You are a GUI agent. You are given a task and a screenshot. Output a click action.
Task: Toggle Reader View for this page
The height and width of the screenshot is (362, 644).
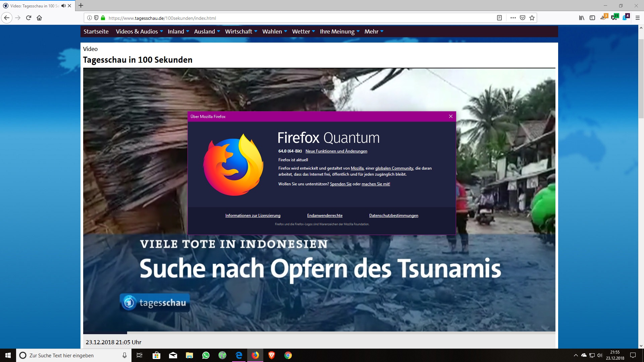click(499, 18)
